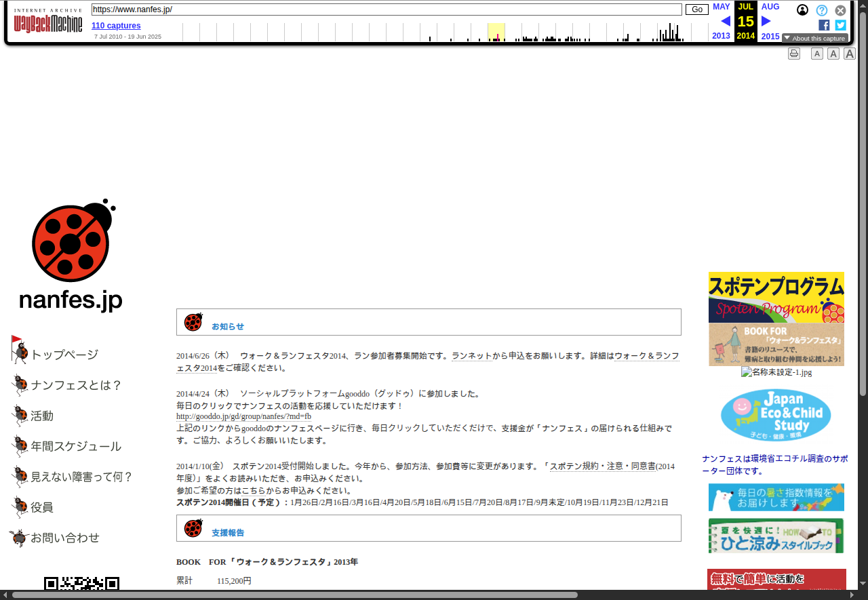Open the 110 captures link

pyautogui.click(x=116, y=26)
